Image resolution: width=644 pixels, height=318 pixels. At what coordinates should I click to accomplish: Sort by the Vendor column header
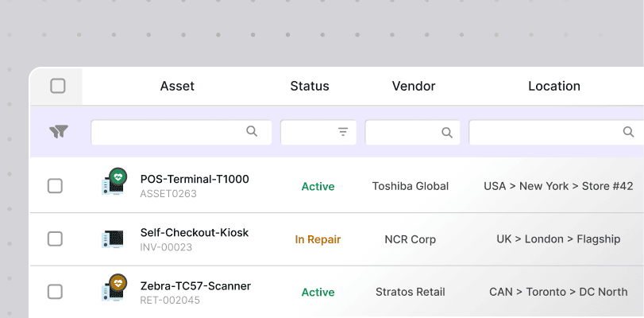pos(414,86)
